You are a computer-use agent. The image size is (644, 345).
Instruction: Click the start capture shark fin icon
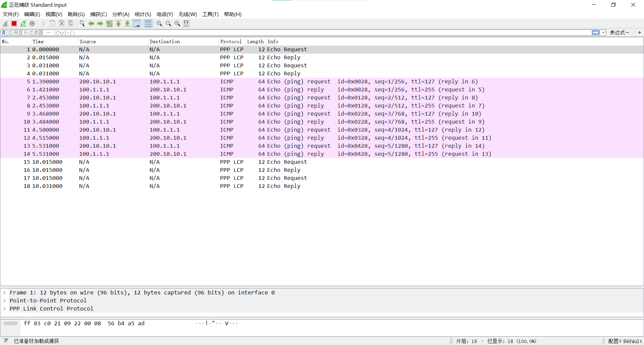coord(5,23)
